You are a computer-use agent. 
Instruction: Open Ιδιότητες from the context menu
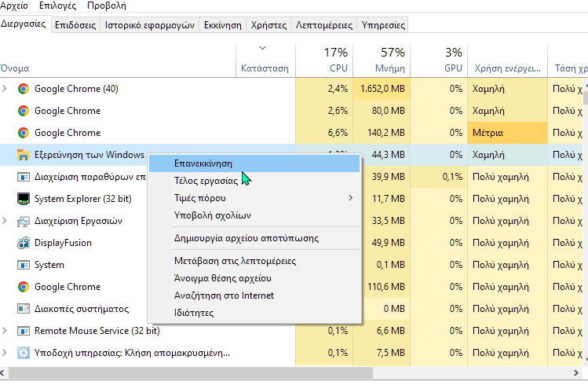pyautogui.click(x=254, y=313)
